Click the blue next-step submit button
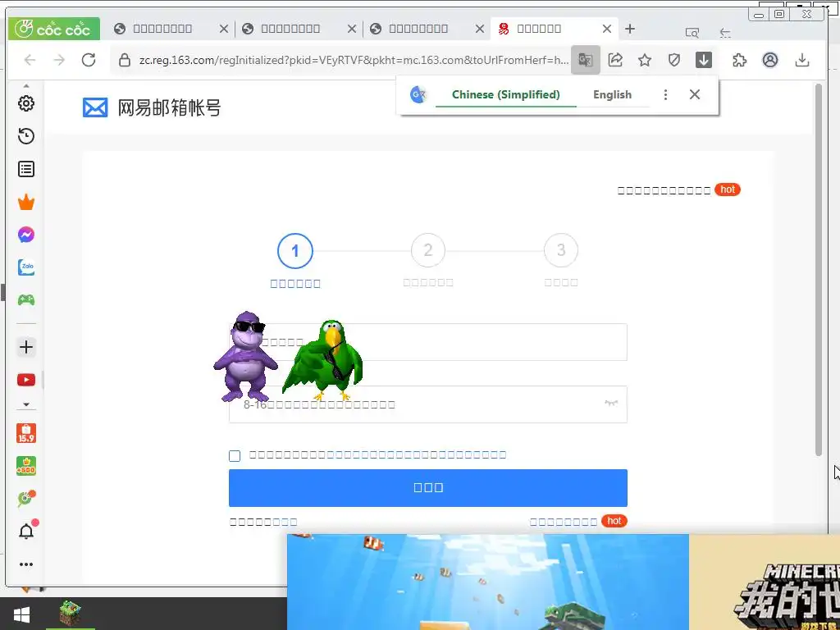Screen dimensions: 840x630 428,488
